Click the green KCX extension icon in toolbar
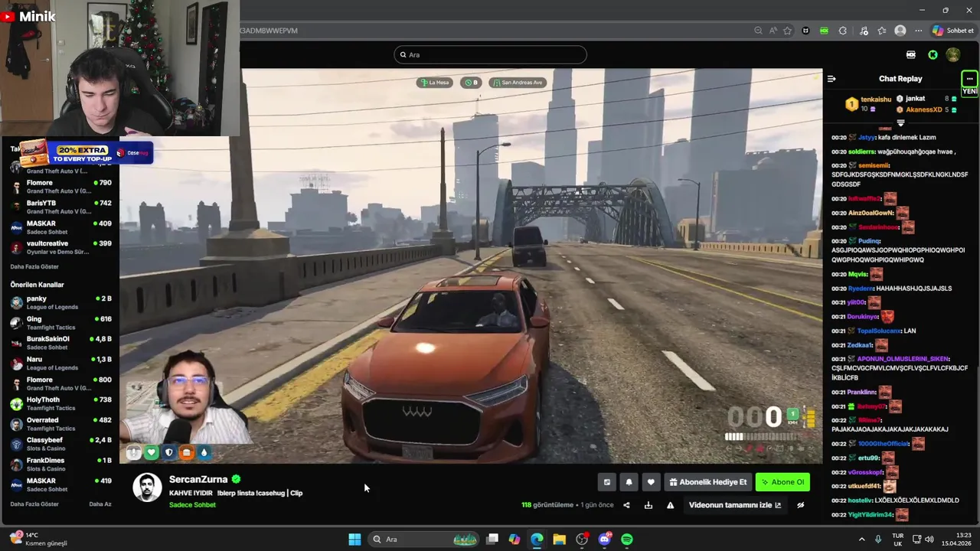Viewport: 980px width, 551px height. pos(824,31)
